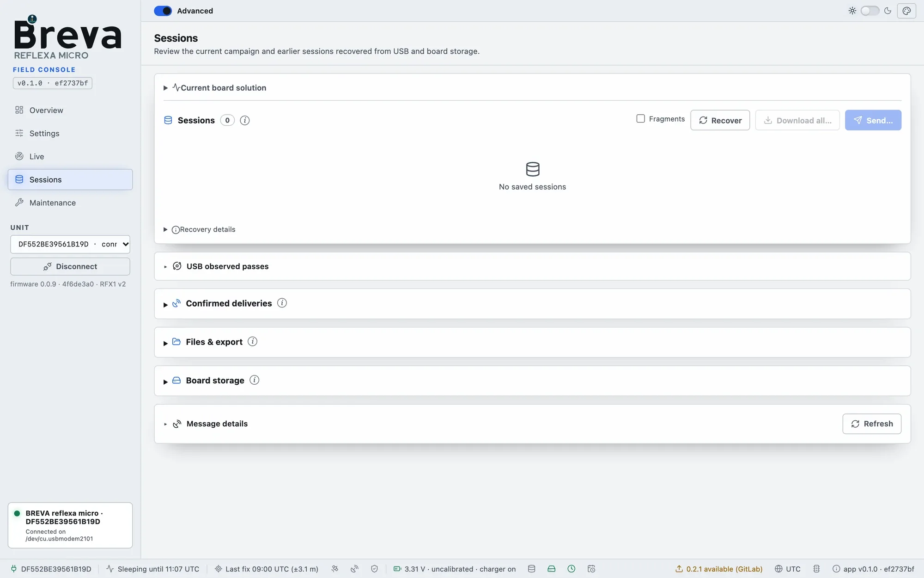Expand the Current board solution section

pyautogui.click(x=215, y=88)
